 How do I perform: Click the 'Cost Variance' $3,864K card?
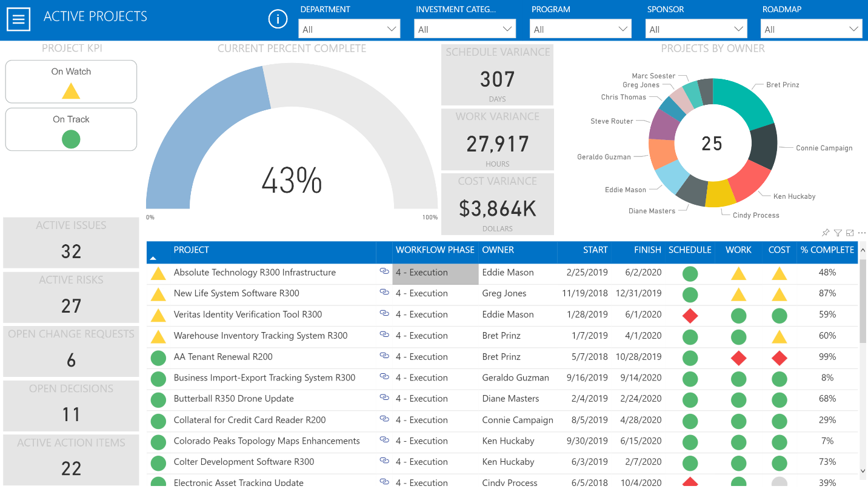click(498, 204)
